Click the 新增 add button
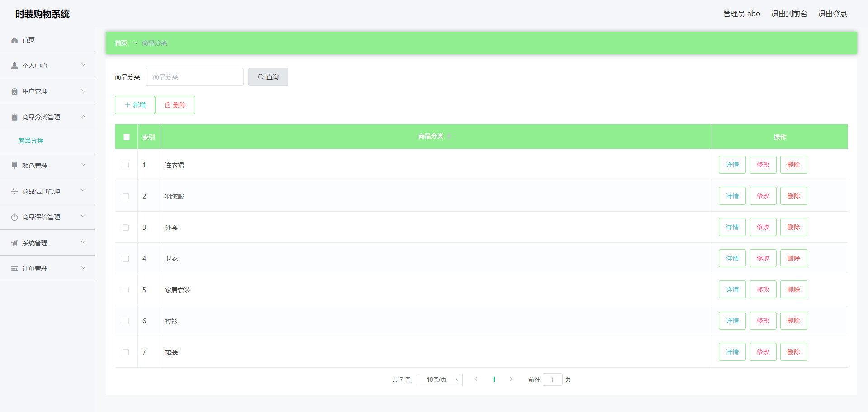Screen dimensions: 868x412 click(135, 105)
